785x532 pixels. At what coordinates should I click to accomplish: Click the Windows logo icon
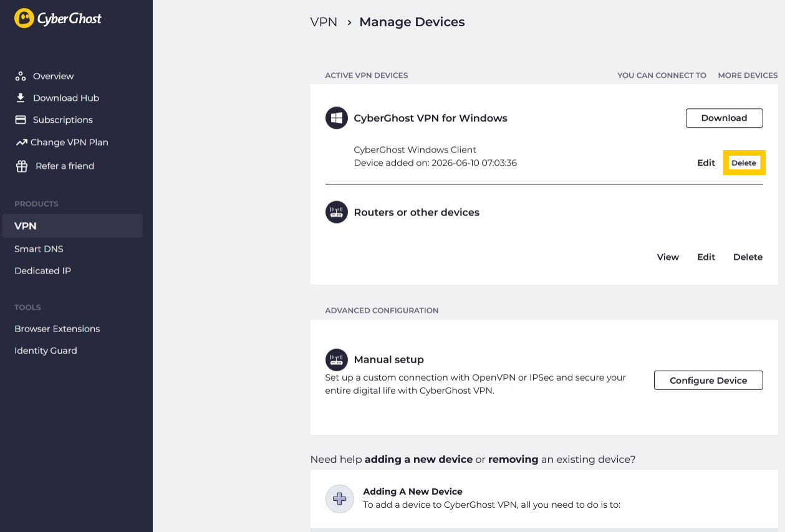point(337,118)
